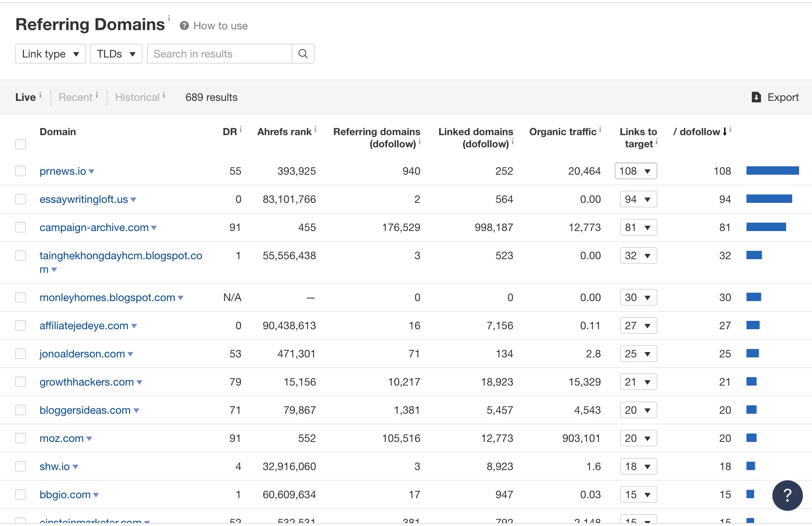The width and height of the screenshot is (812, 526).
Task: Click info icon beside Recent tab
Action: tap(97, 95)
